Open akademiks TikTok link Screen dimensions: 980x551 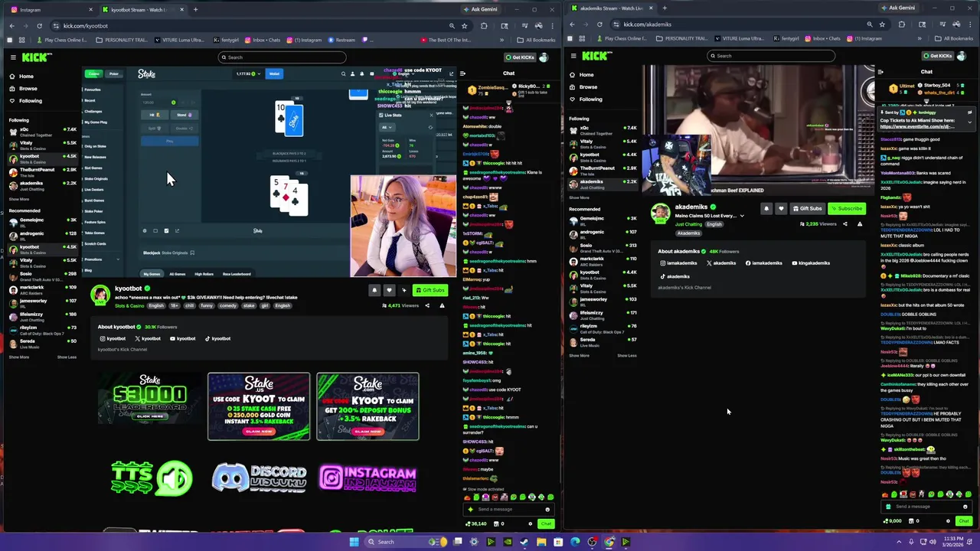pos(675,276)
